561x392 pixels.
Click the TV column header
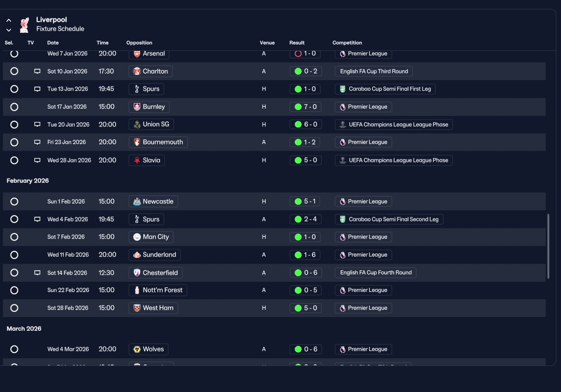click(x=31, y=43)
